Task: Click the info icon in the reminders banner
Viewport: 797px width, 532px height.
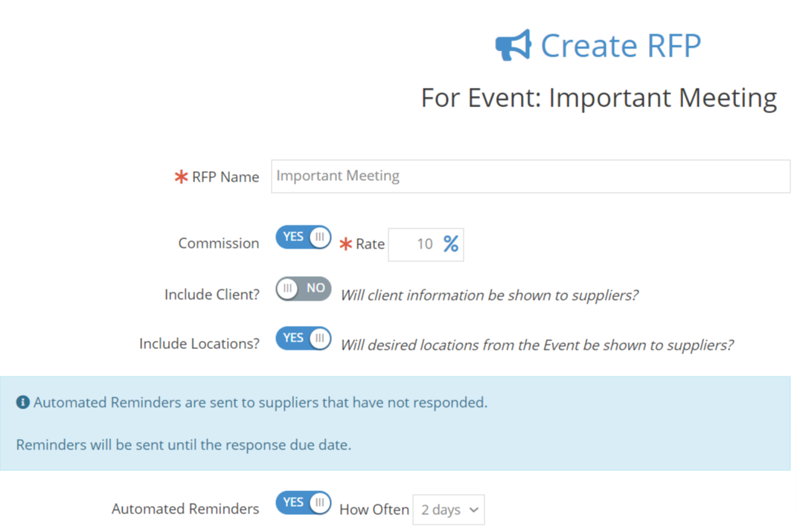Action: [x=23, y=402]
